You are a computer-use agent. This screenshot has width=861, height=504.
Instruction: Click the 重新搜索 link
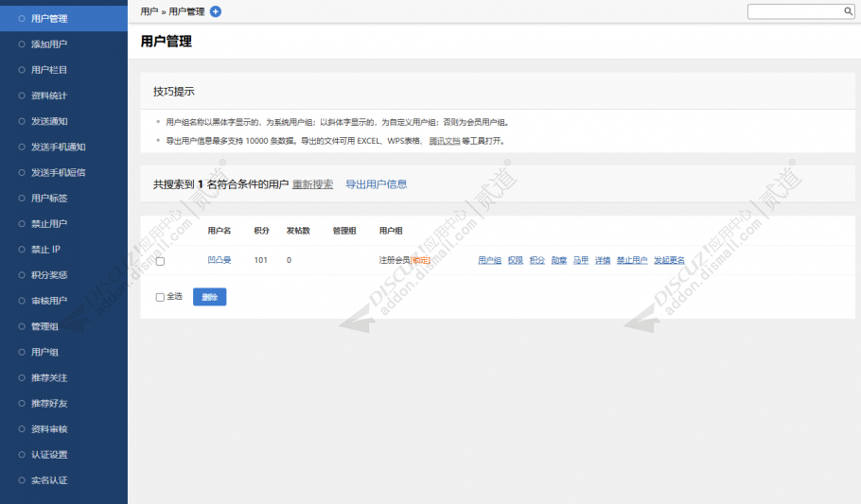click(312, 184)
